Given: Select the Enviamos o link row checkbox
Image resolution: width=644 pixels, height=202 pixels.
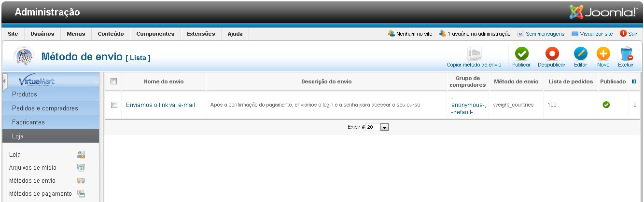Looking at the screenshot, I should pos(114,105).
